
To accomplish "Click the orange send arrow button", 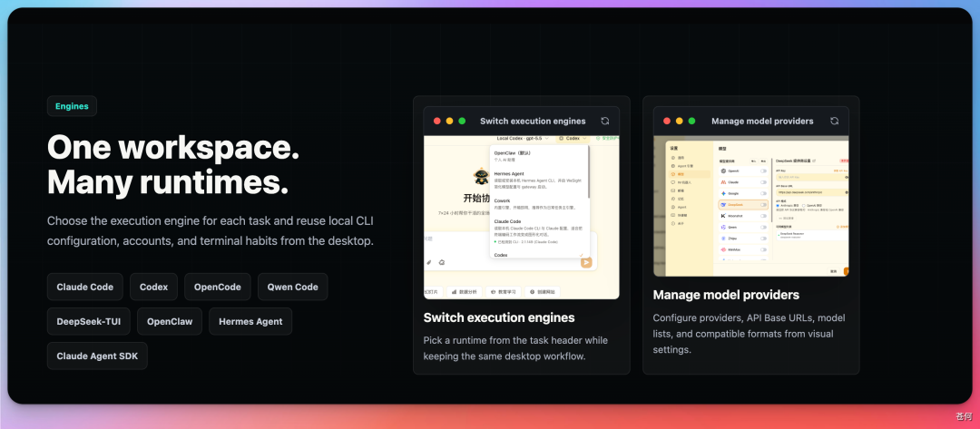I will (586, 262).
